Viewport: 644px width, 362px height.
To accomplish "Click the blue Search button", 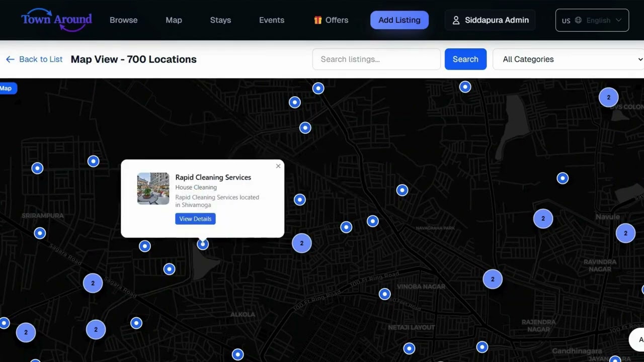I will tap(465, 59).
